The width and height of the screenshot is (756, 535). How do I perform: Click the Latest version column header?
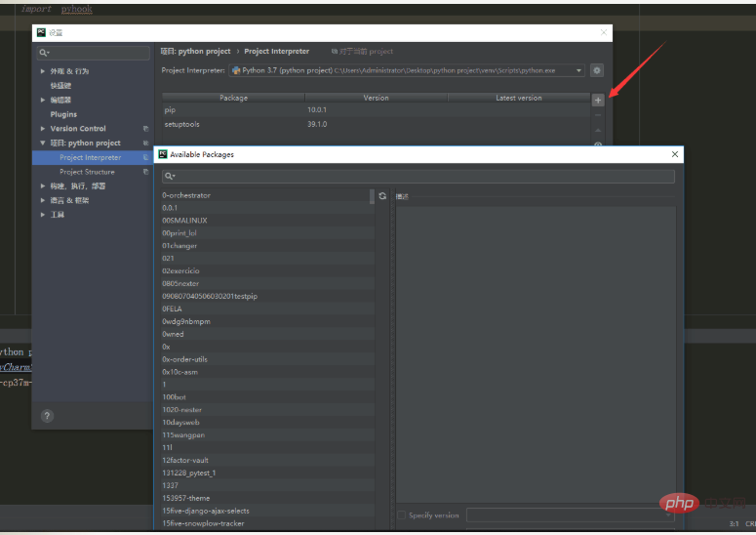pos(519,98)
